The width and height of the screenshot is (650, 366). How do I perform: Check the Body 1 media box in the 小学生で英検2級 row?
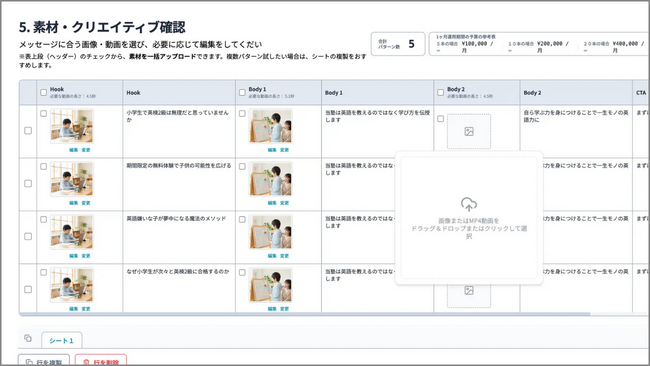(x=242, y=114)
